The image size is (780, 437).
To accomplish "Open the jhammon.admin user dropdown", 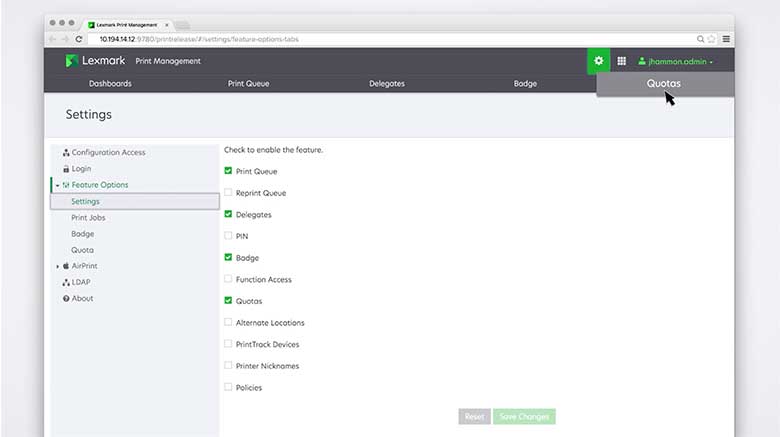I will point(675,61).
